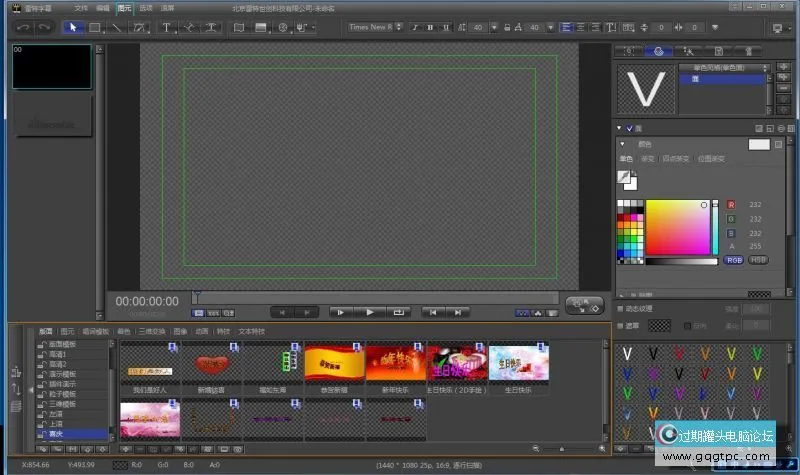This screenshot has width=800, height=475.
Task: Click the RGB color mode button
Action: pyautogui.click(x=734, y=259)
